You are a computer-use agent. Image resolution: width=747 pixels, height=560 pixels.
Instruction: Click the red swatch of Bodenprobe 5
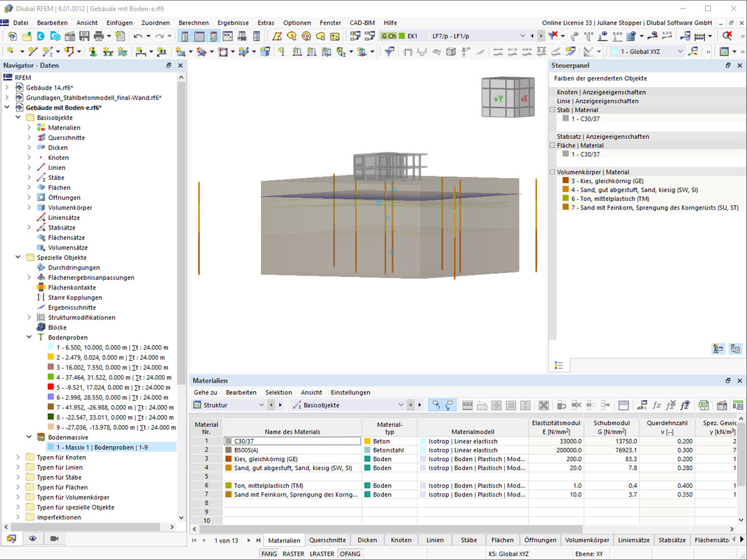50,387
